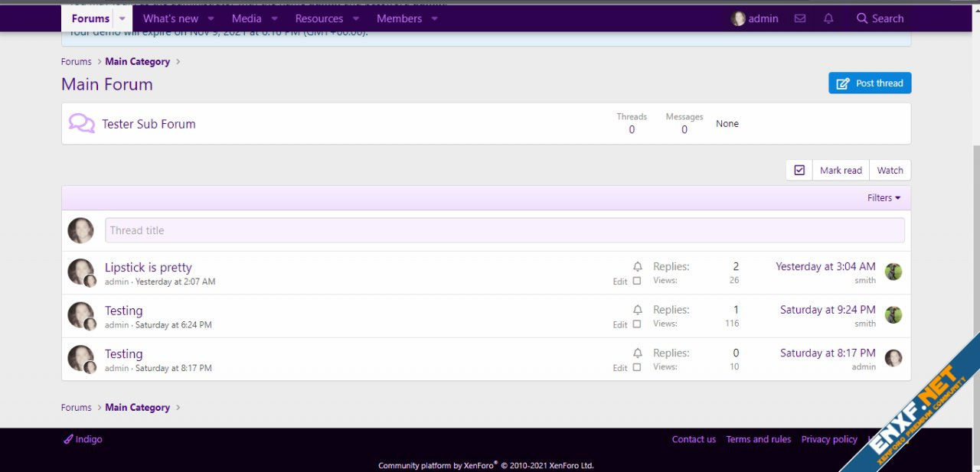Click the Thread title input field
Image resolution: width=980 pixels, height=472 pixels.
(x=505, y=230)
